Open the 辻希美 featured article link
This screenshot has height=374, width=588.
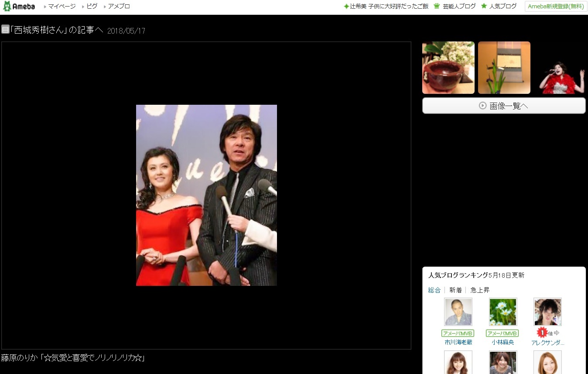pos(389,6)
